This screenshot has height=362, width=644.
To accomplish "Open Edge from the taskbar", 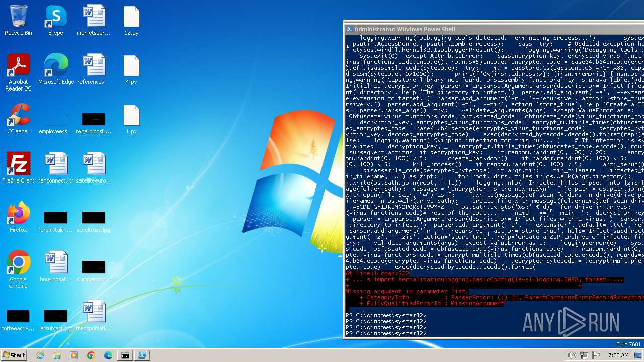I will pyautogui.click(x=108, y=355).
